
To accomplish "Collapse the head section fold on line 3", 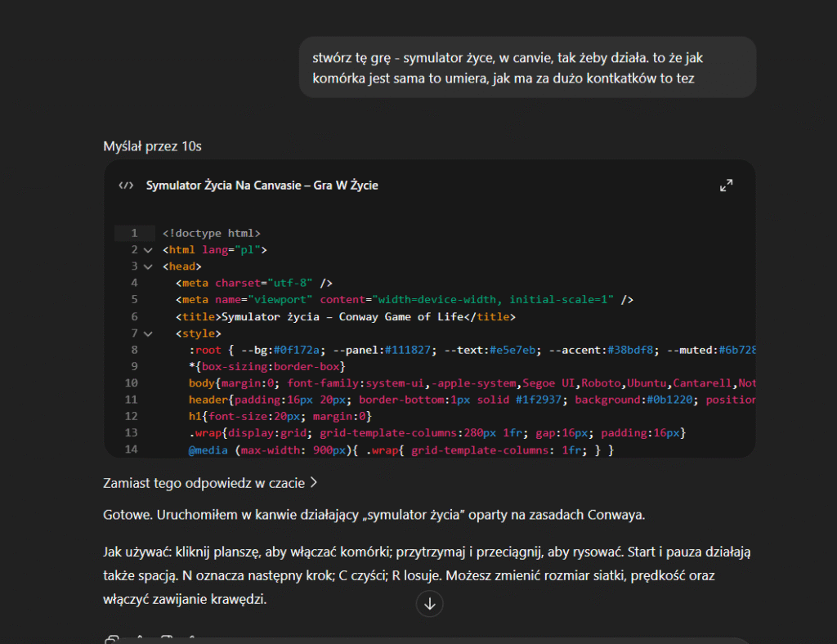I will click(149, 266).
